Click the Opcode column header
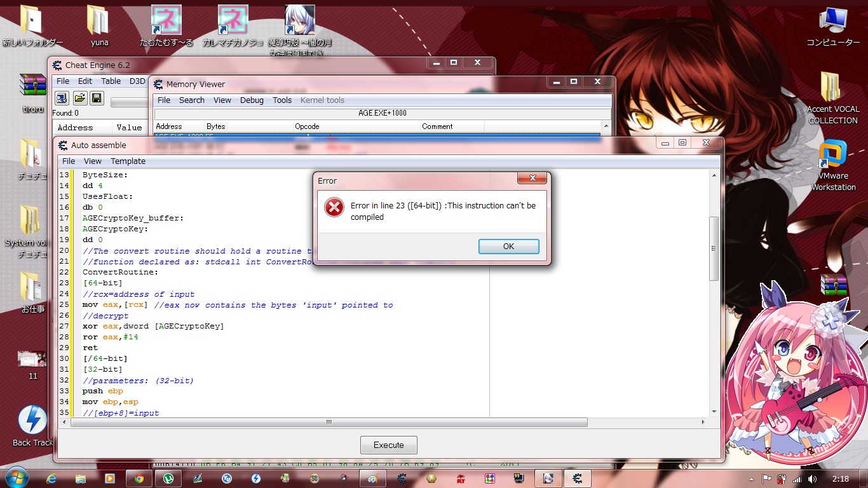This screenshot has width=868, height=488. (307, 126)
